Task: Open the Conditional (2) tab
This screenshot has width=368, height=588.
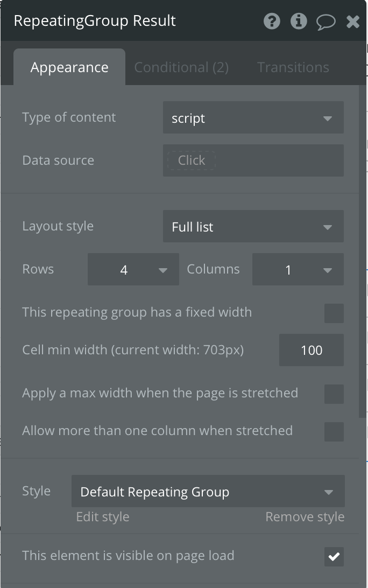Action: [x=181, y=67]
